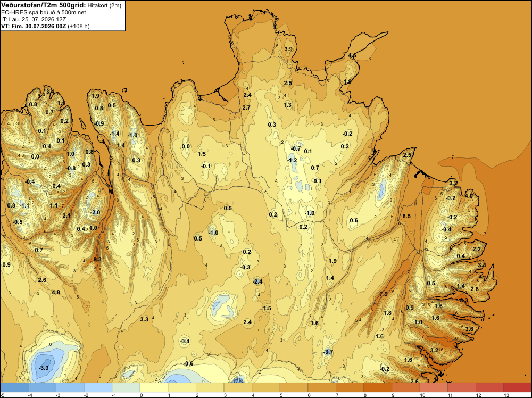Click the 'Hitakort (2m)' label
This screenshot has height=398, width=532.
point(104,5)
